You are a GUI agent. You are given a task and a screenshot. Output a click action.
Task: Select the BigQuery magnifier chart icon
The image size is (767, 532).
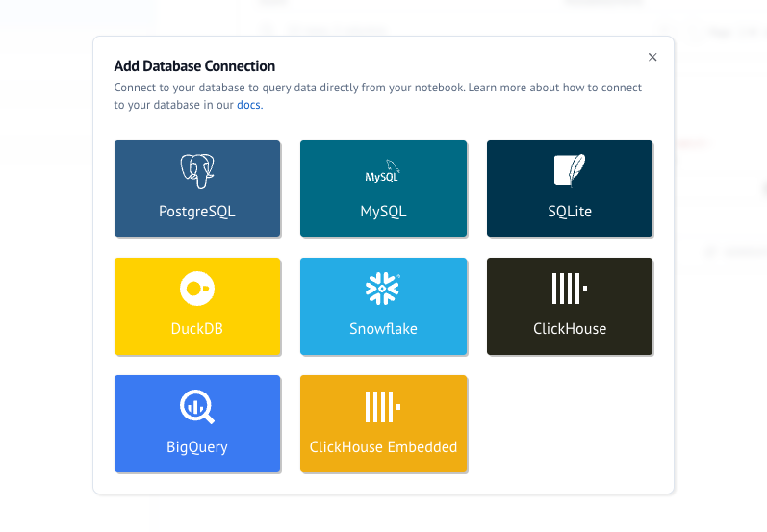197,407
